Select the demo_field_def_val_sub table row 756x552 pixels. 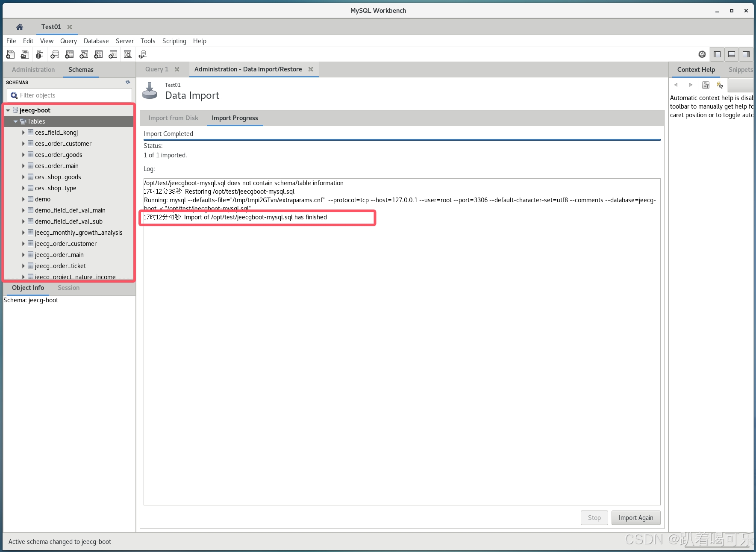[69, 221]
